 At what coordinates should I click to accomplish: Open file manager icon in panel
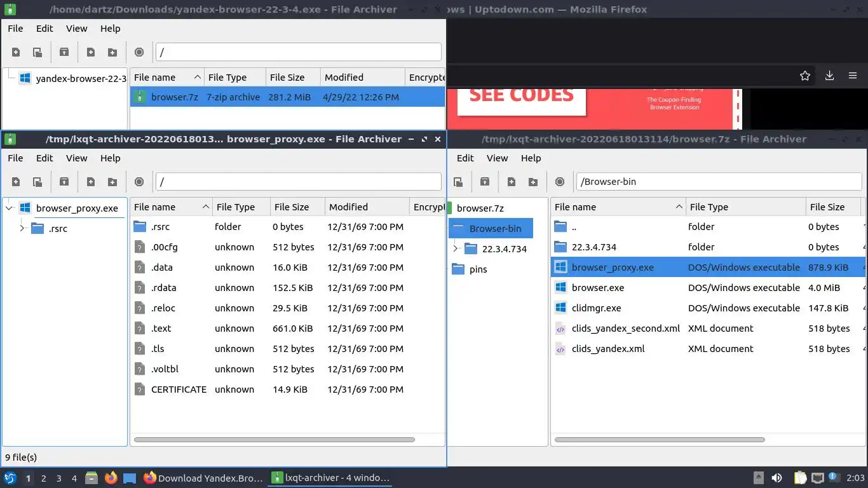(91, 478)
